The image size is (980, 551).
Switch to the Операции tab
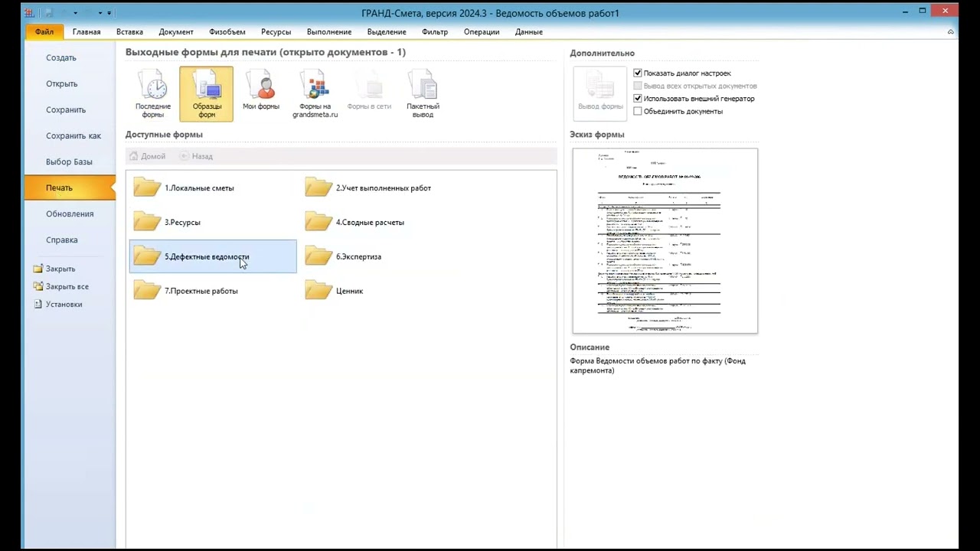click(482, 31)
